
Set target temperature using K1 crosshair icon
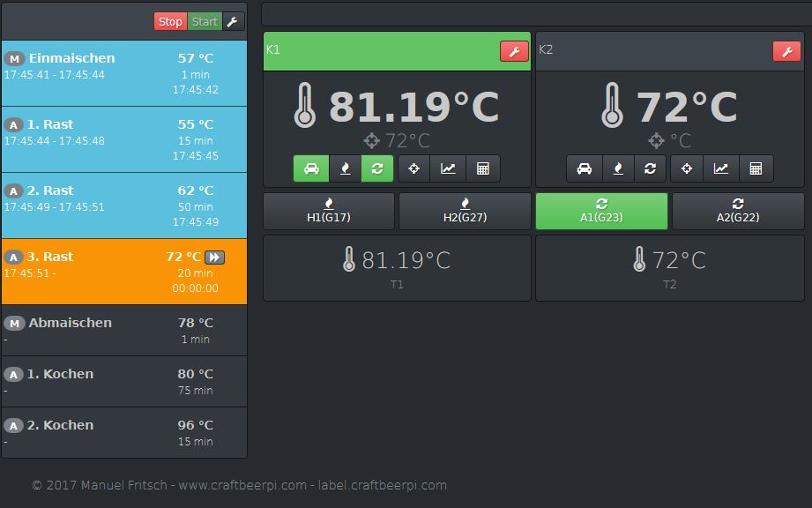coord(414,168)
